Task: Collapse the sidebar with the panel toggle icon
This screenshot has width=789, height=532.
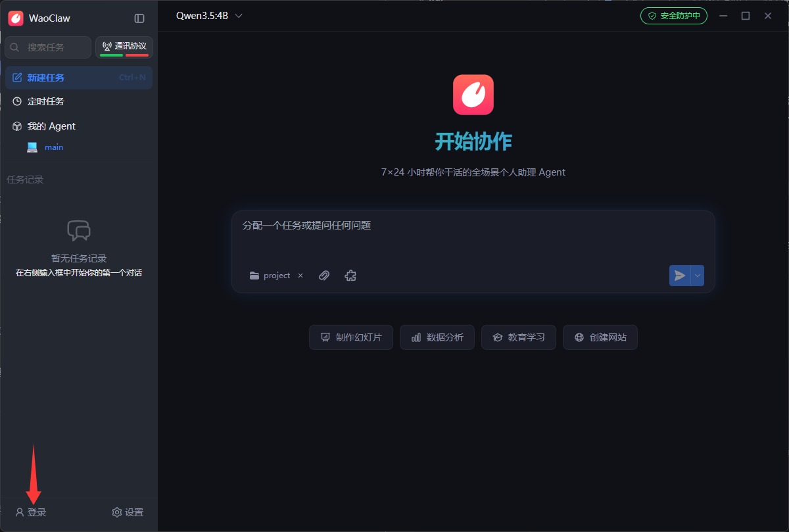Action: coord(139,18)
